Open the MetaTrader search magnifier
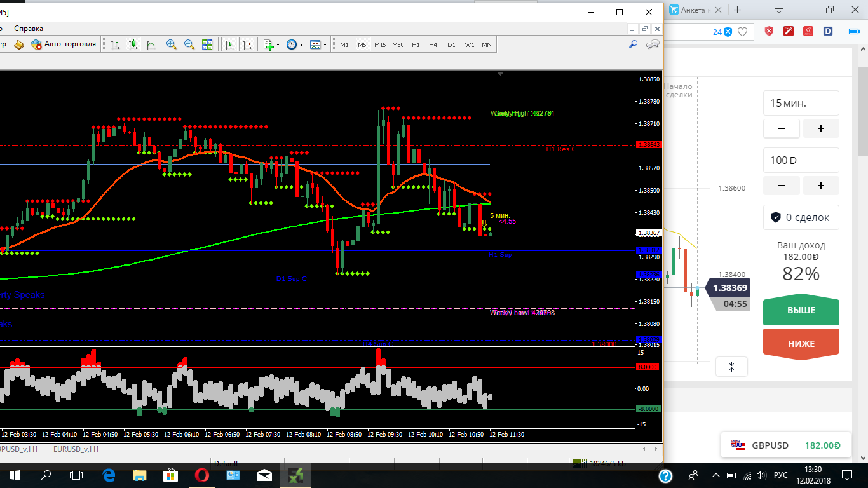Image resolution: width=868 pixels, height=488 pixels. pos(633,44)
